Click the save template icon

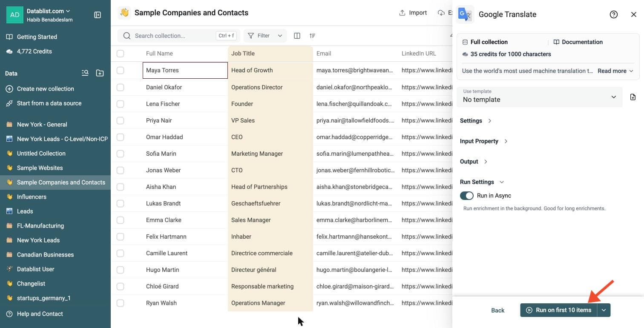coord(633,97)
